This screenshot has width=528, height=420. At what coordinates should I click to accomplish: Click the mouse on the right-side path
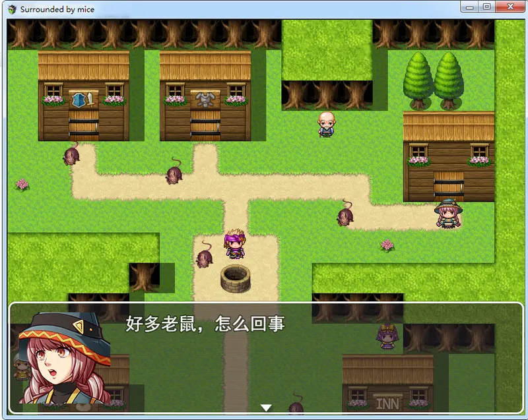tap(345, 213)
